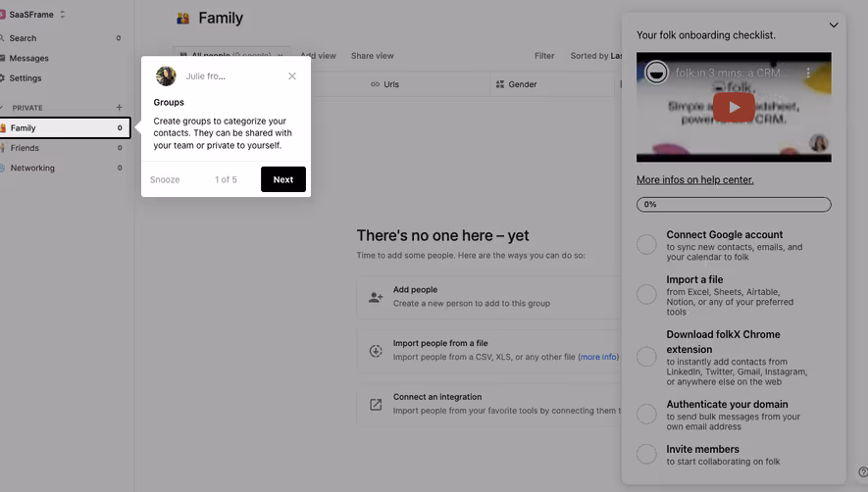Check Connect Google account item

point(646,244)
